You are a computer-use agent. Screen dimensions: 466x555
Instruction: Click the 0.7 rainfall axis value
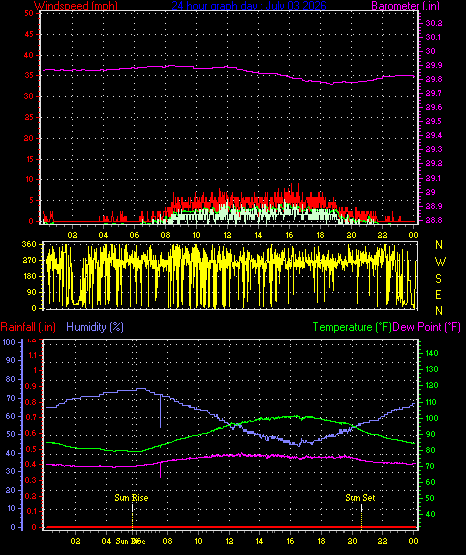(31, 417)
